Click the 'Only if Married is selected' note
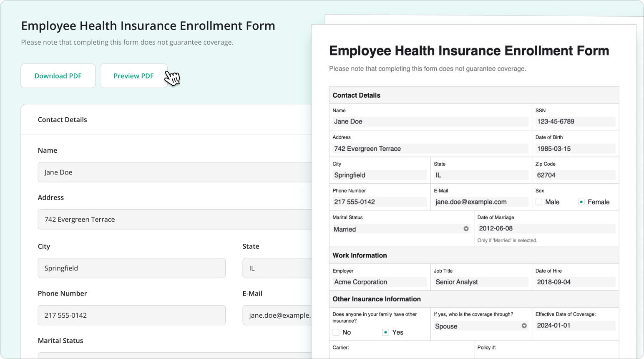The width and height of the screenshot is (644, 359). [x=507, y=240]
